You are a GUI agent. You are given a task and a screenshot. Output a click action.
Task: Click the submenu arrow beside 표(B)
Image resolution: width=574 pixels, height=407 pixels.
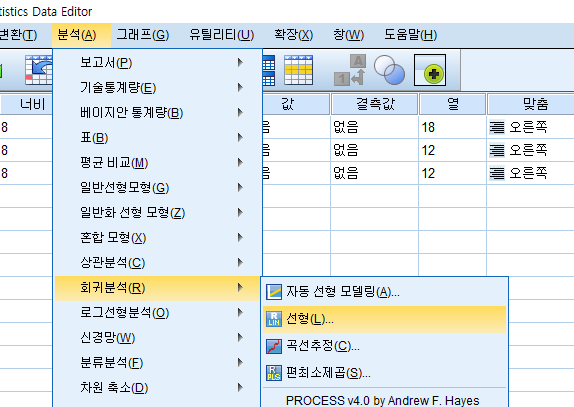coord(240,138)
